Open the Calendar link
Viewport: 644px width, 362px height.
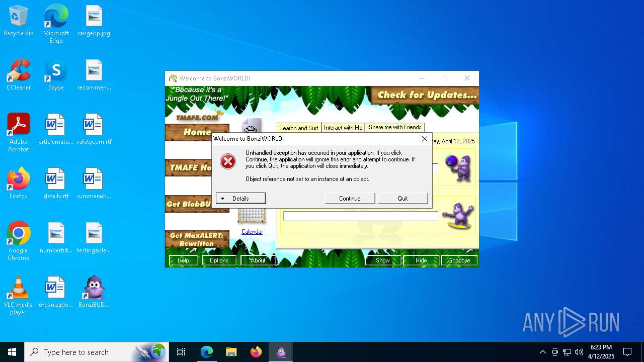(252, 232)
